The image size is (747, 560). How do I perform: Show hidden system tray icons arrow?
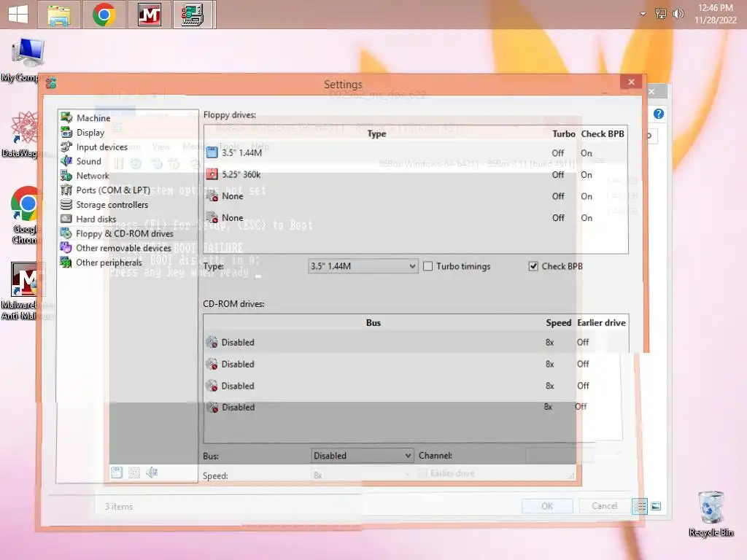tap(643, 14)
